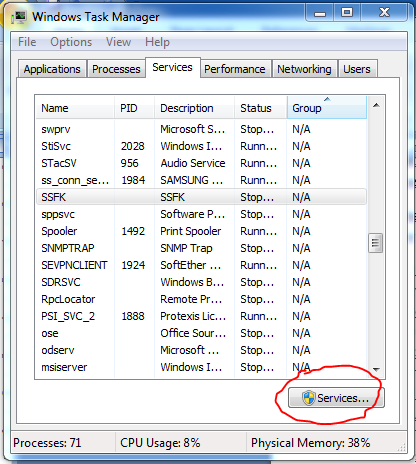
Task: Select the msiserver service row
Action: click(x=201, y=367)
